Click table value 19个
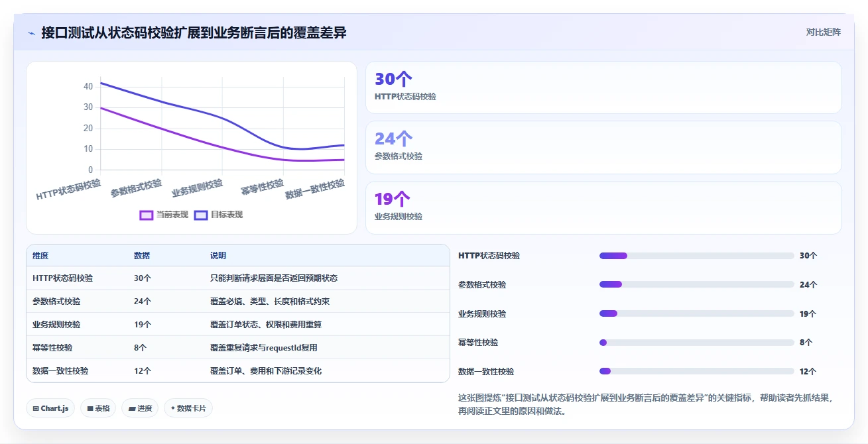The width and height of the screenshot is (868, 444). click(x=143, y=325)
